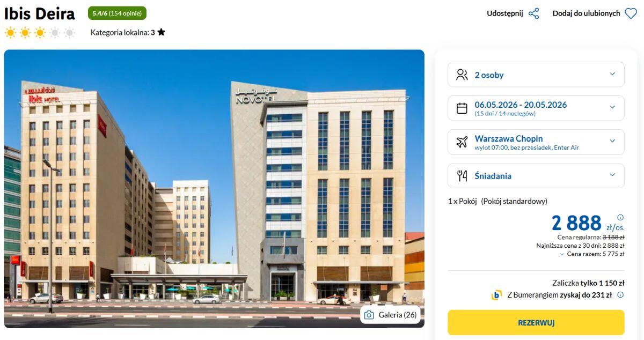Click the main hotel photo
Screen dimensions: 644x340
[214, 189]
